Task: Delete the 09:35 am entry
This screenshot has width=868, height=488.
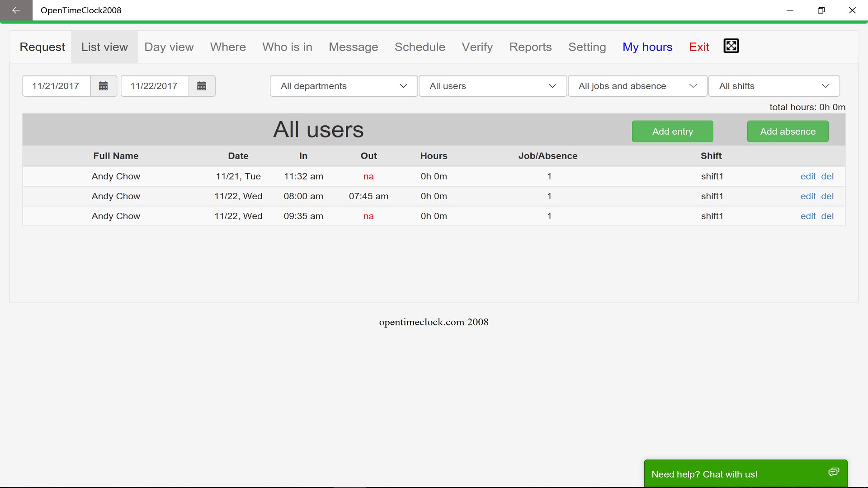Action: [x=827, y=216]
